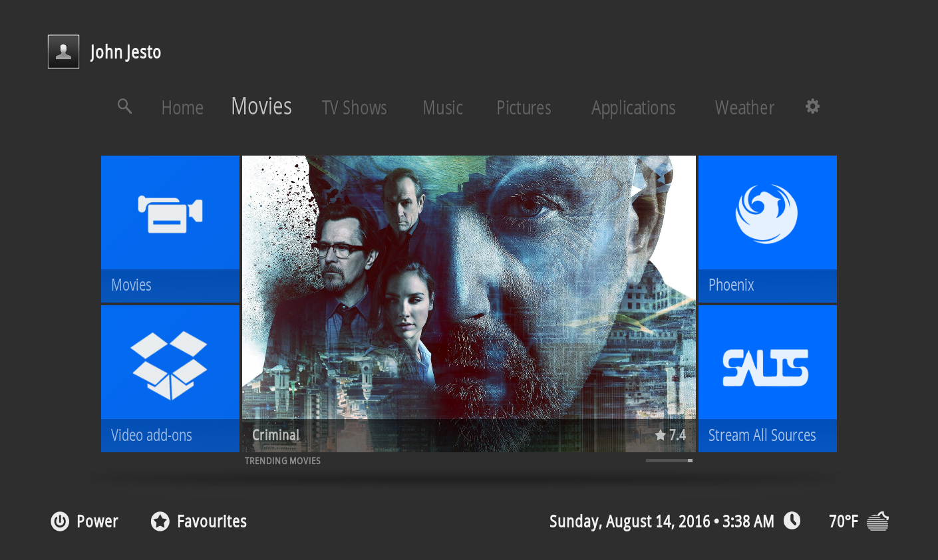Click the weather condition icon near 70°F
This screenshot has height=560, width=938.
878,521
